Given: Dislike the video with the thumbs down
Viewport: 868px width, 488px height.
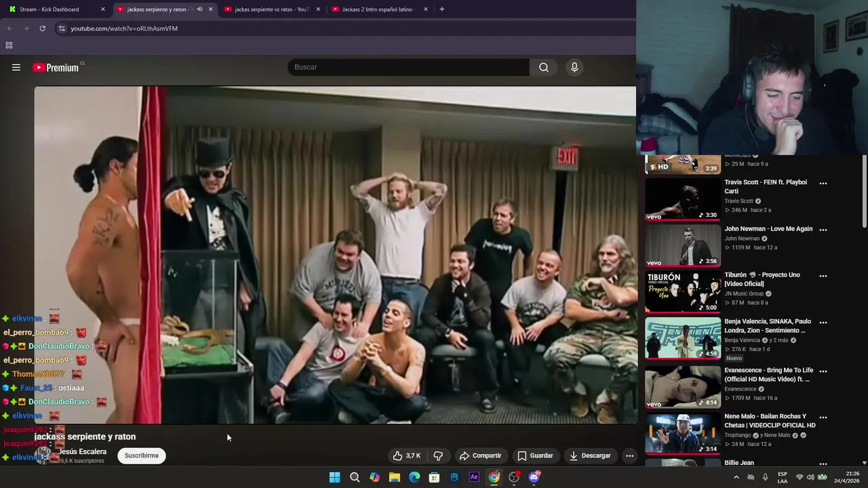Looking at the screenshot, I should (x=438, y=455).
